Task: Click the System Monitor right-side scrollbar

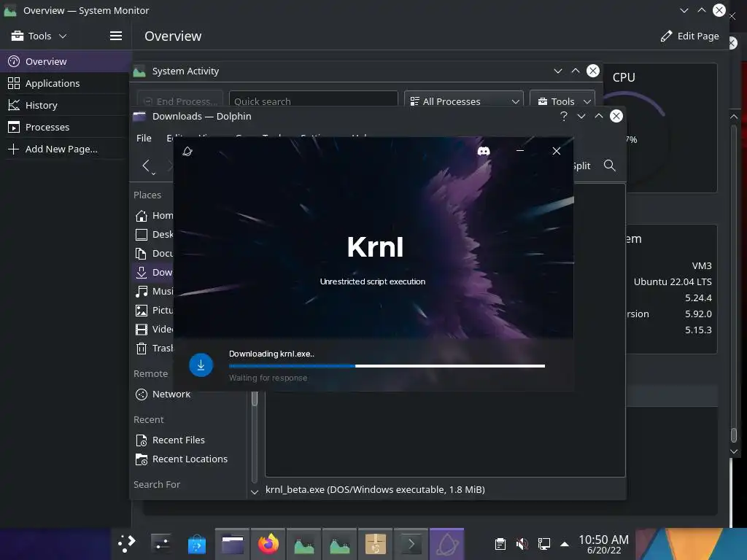Action: click(734, 435)
